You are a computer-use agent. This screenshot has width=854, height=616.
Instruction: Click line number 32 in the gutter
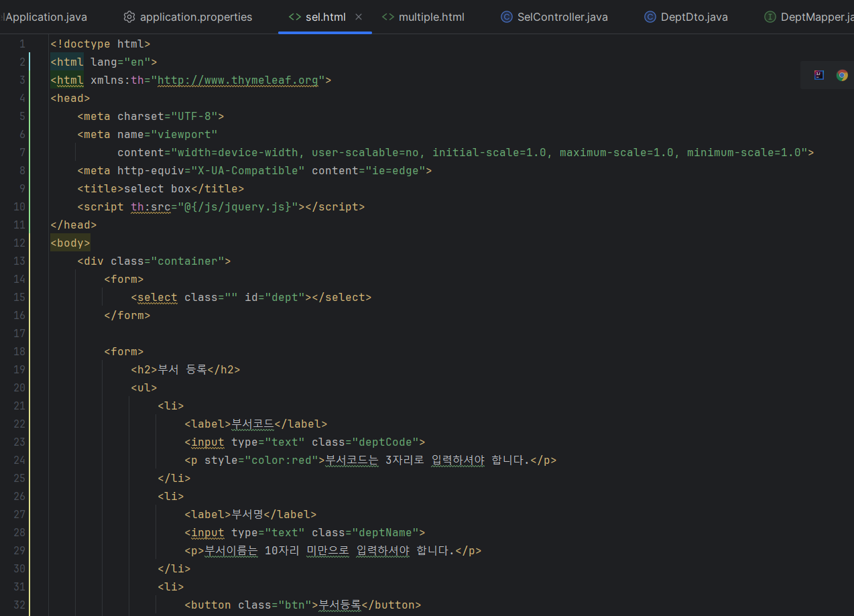(19, 605)
